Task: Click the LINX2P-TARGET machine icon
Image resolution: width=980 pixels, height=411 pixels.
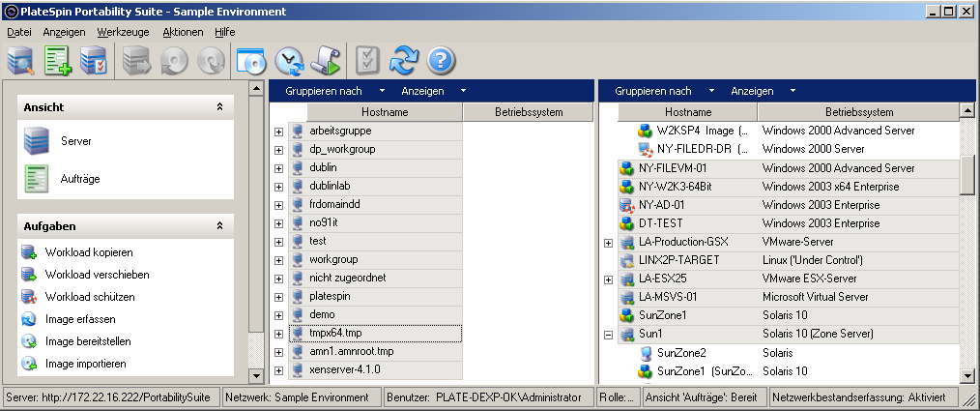Action: pos(626,260)
